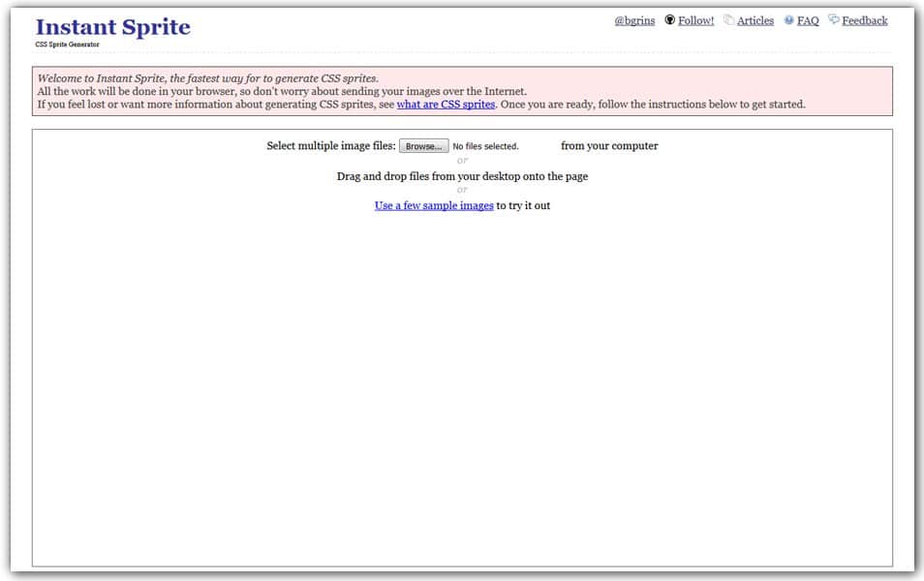Click the 'Drag and drop files' instruction text
Screen dimensions: 924x581
pos(462,176)
